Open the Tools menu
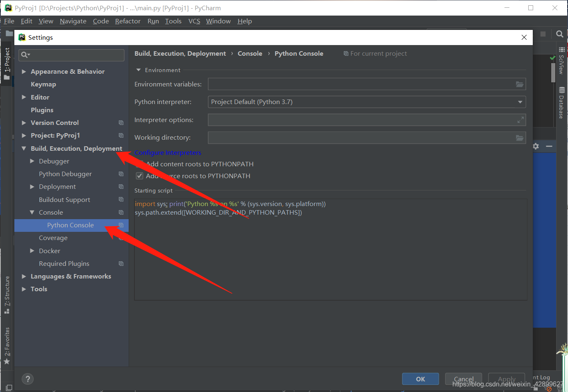Screen dimensions: 568x392 (x=173, y=21)
